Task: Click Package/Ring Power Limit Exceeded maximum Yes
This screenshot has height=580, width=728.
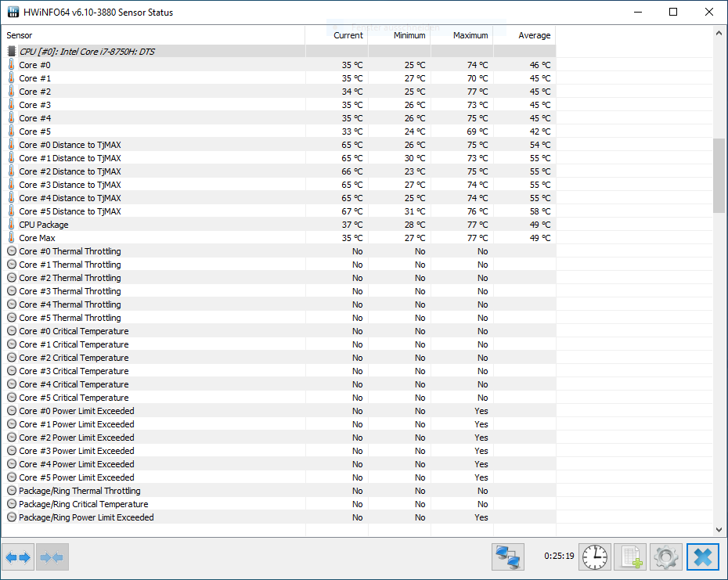Action: tap(481, 517)
